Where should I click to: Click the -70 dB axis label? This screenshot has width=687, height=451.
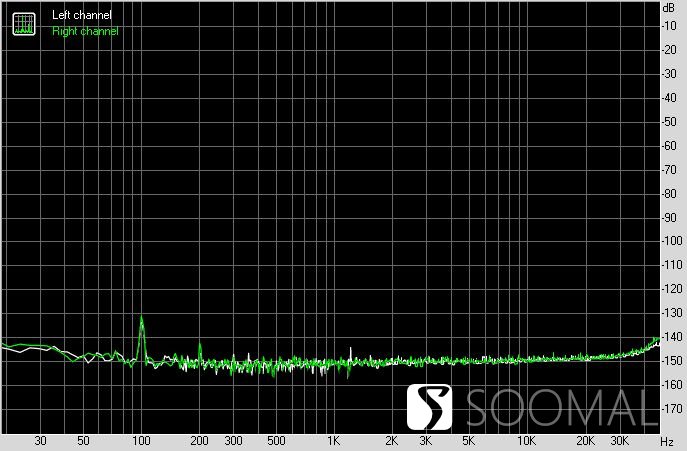[x=671, y=170]
